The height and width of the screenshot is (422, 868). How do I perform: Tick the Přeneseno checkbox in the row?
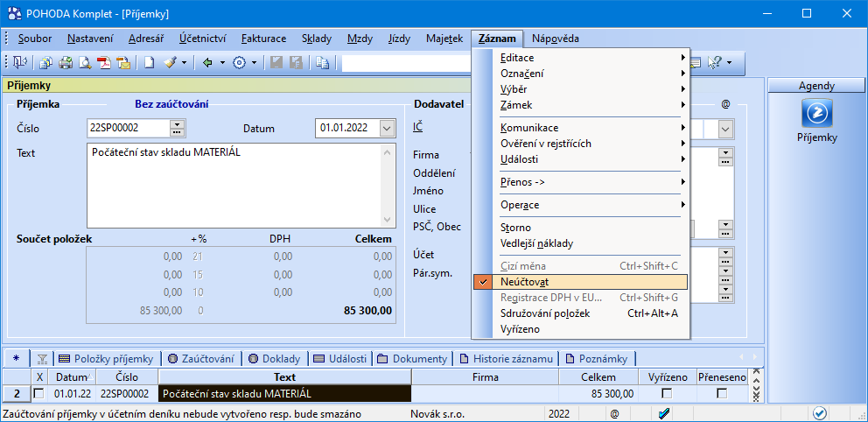722,394
